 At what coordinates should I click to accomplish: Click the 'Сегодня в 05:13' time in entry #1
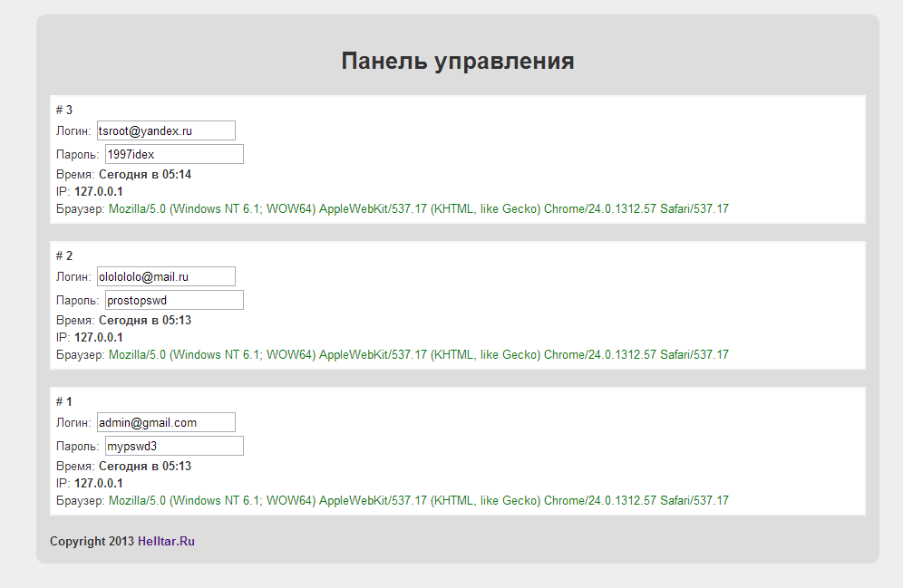coord(144,466)
